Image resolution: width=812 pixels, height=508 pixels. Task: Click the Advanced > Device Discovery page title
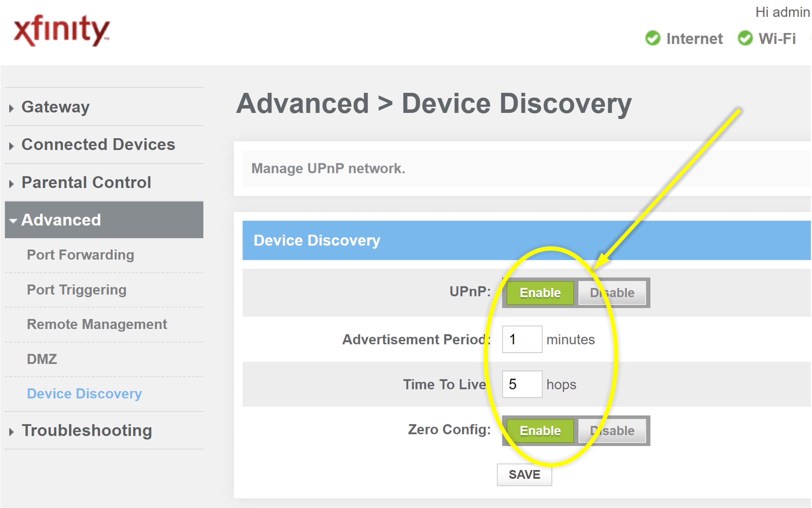point(434,104)
